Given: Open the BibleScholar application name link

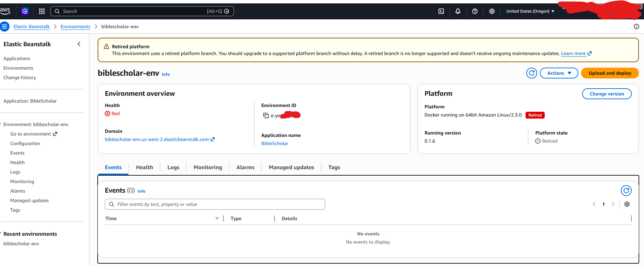Looking at the screenshot, I should [x=275, y=143].
